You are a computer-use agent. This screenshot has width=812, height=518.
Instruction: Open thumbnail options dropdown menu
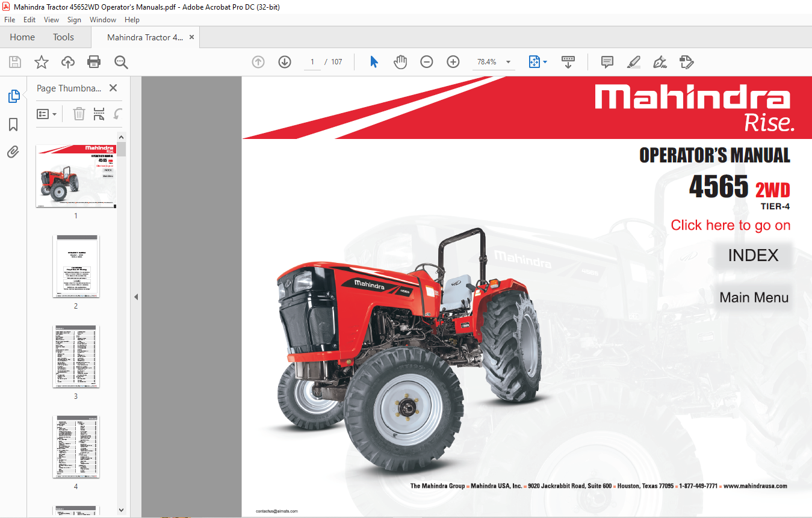tap(47, 114)
